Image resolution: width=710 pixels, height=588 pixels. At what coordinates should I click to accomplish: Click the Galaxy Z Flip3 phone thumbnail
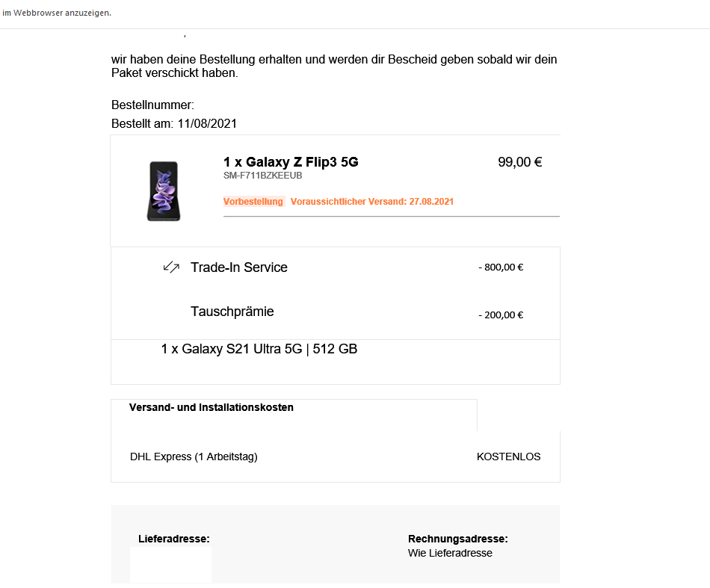point(164,191)
